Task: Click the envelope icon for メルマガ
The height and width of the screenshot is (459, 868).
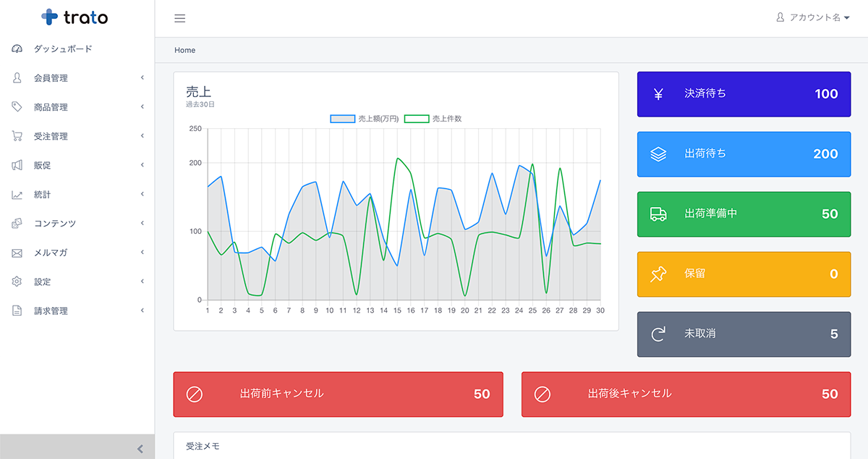Action: click(x=17, y=253)
